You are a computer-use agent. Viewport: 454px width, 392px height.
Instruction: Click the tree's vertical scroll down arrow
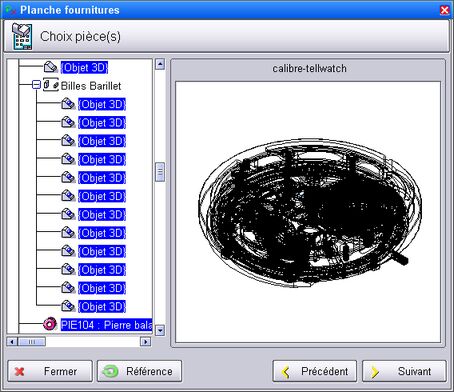[160, 330]
